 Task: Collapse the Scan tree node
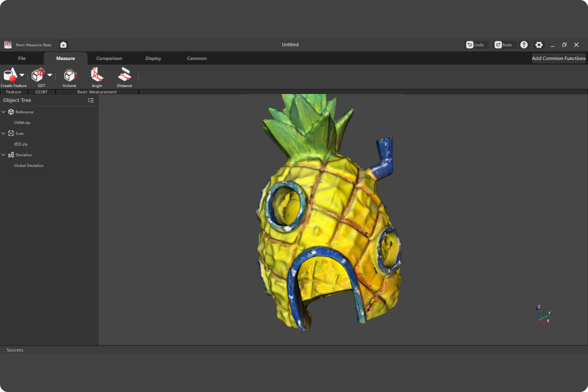tap(4, 133)
